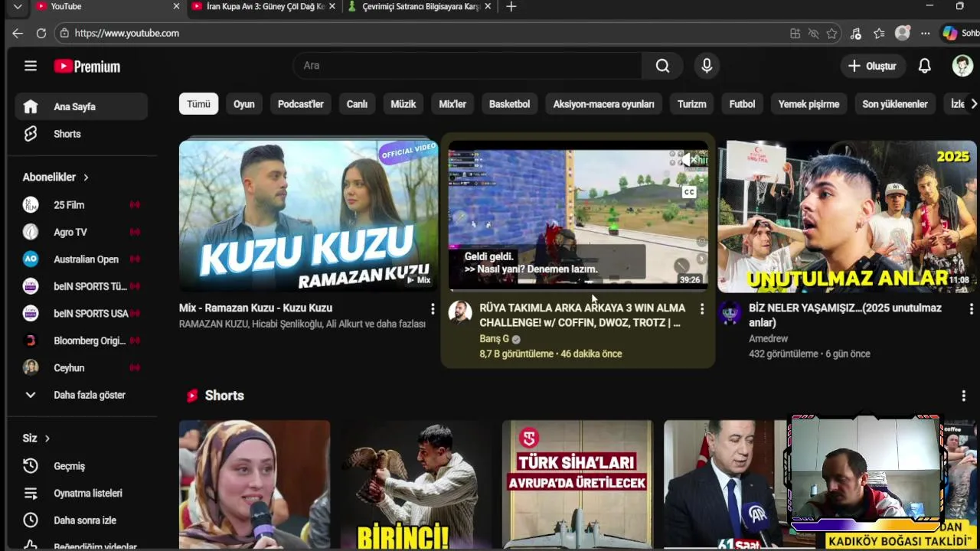Open Geçmiş history
Image resolution: width=980 pixels, height=551 pixels.
click(81, 466)
